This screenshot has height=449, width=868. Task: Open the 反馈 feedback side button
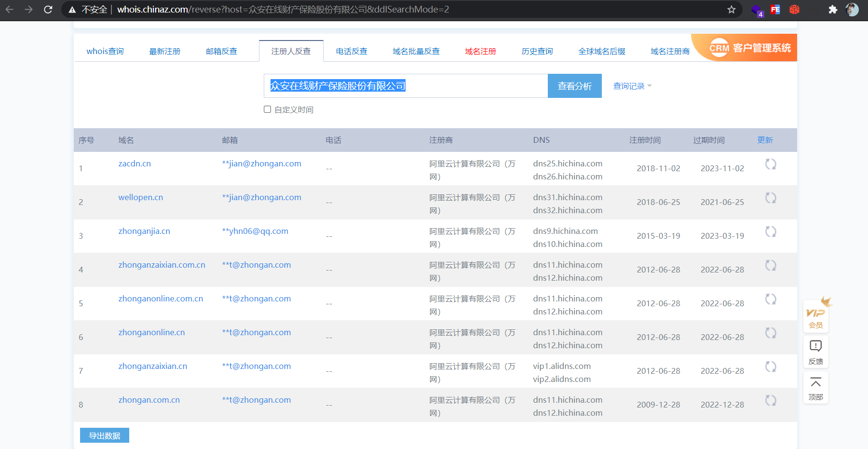[x=816, y=353]
